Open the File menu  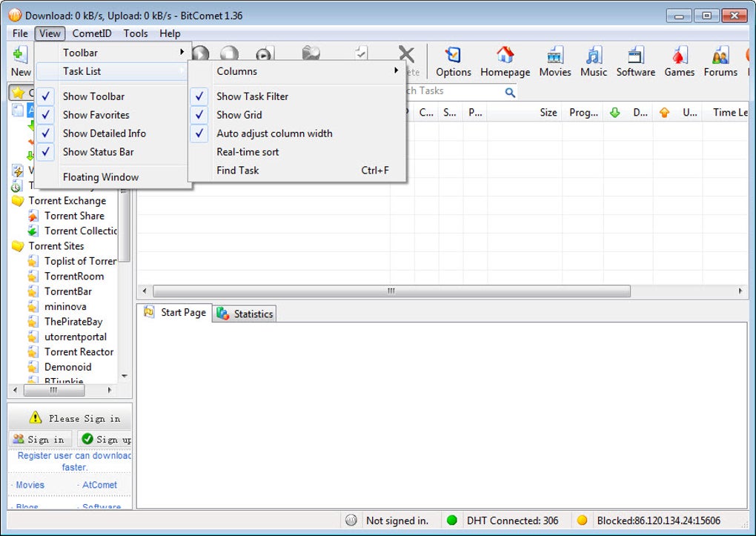pos(20,33)
